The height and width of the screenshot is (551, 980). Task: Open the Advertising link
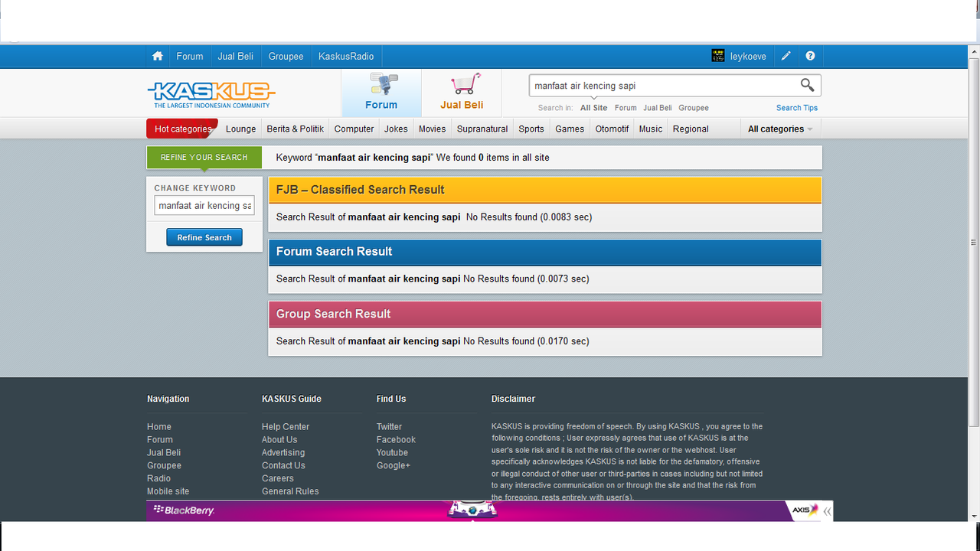[283, 453]
